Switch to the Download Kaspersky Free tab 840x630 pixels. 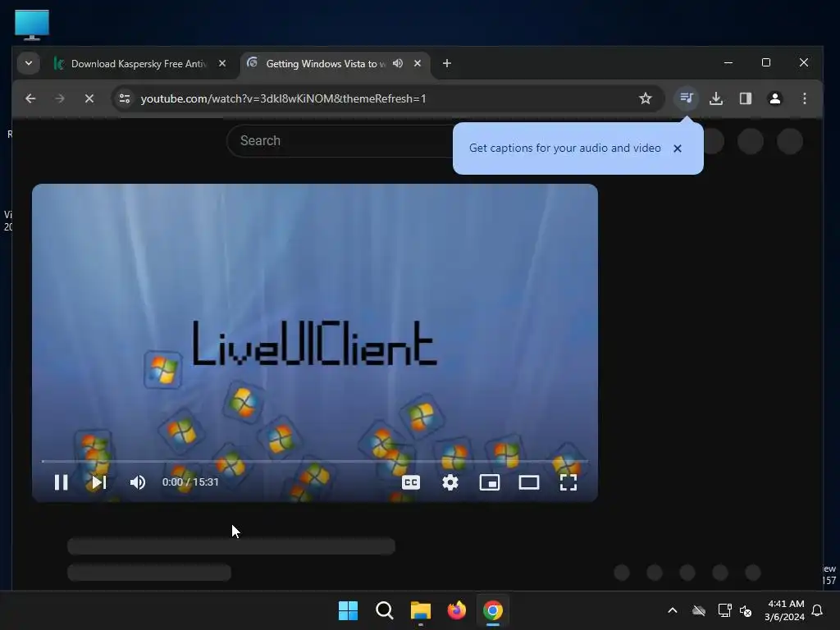coord(138,64)
